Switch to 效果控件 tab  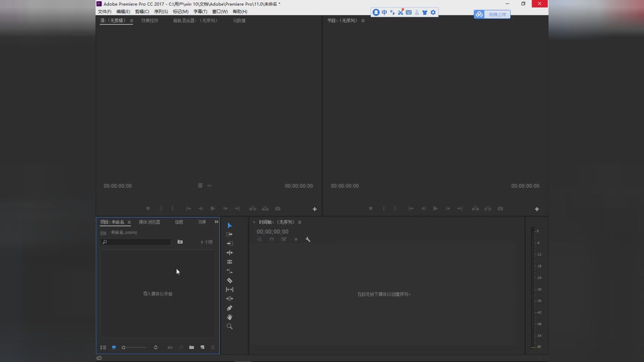(150, 21)
